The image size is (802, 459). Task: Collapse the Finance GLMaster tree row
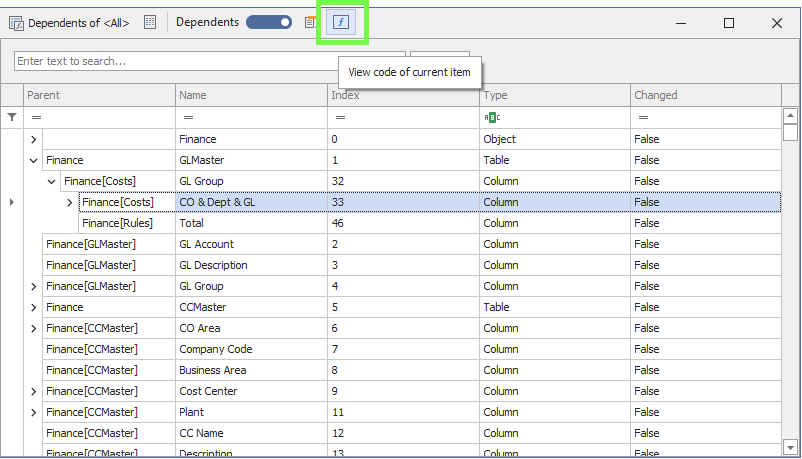coord(34,160)
